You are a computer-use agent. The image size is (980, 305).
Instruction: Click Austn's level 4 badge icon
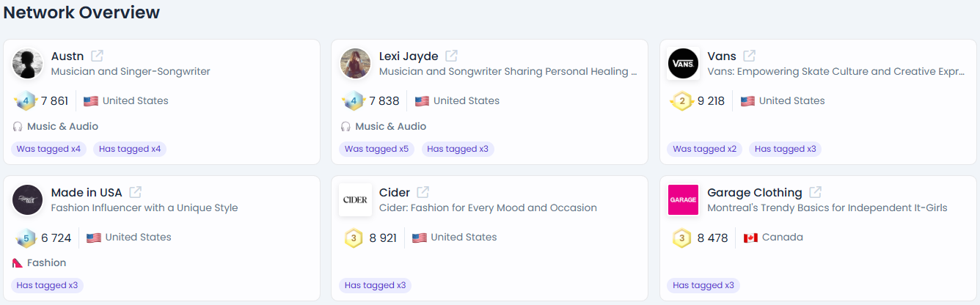point(25,101)
